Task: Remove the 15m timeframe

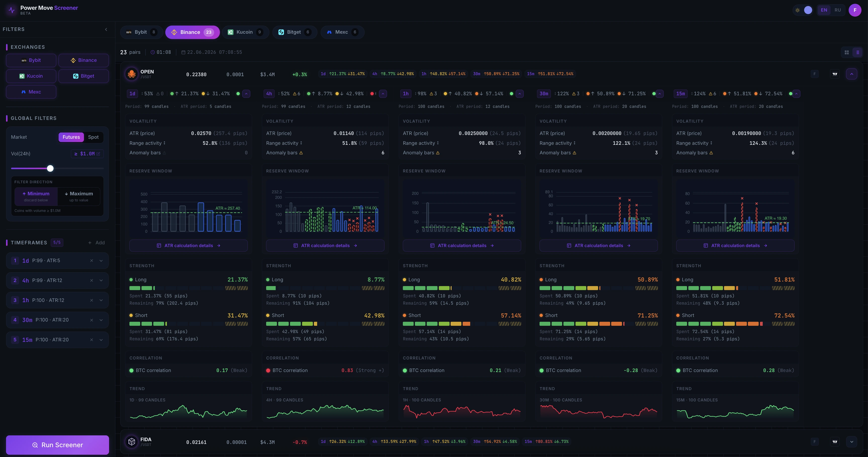Action: point(91,340)
